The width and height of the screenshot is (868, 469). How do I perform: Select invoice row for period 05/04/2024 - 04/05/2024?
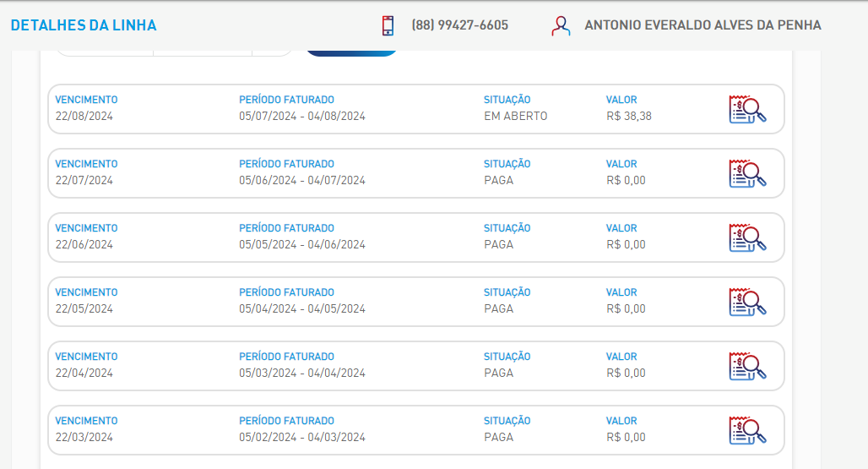click(x=416, y=302)
